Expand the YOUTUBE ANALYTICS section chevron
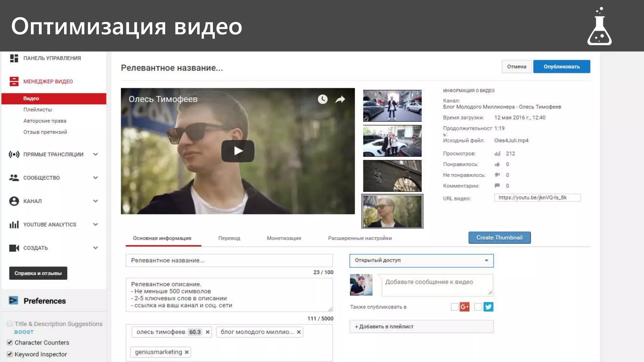This screenshot has height=362, width=644. [x=96, y=224]
